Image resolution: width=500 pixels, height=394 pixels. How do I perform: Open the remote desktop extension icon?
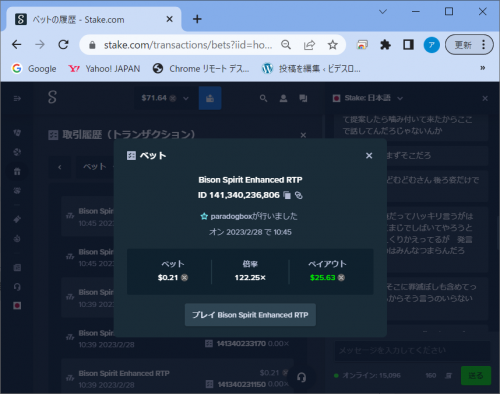point(362,45)
